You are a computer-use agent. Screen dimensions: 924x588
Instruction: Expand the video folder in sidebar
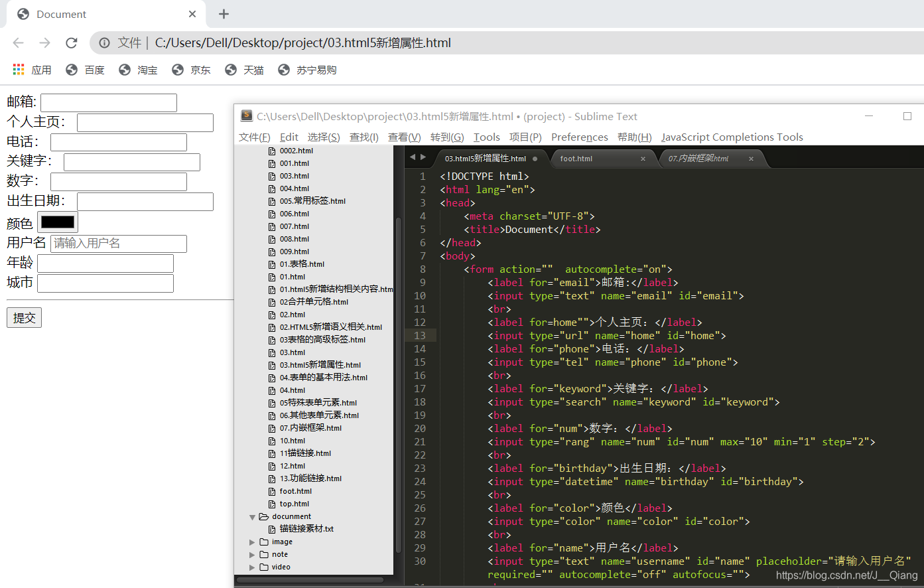pos(252,567)
